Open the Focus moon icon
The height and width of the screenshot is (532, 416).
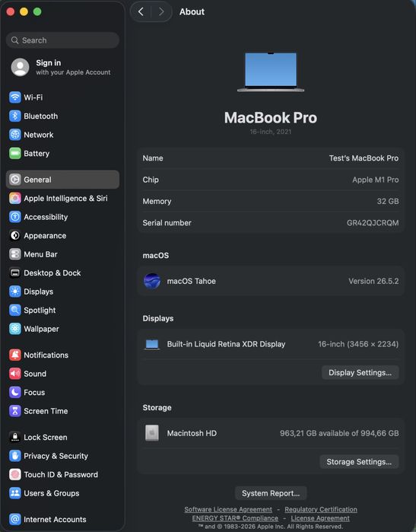[x=15, y=392]
